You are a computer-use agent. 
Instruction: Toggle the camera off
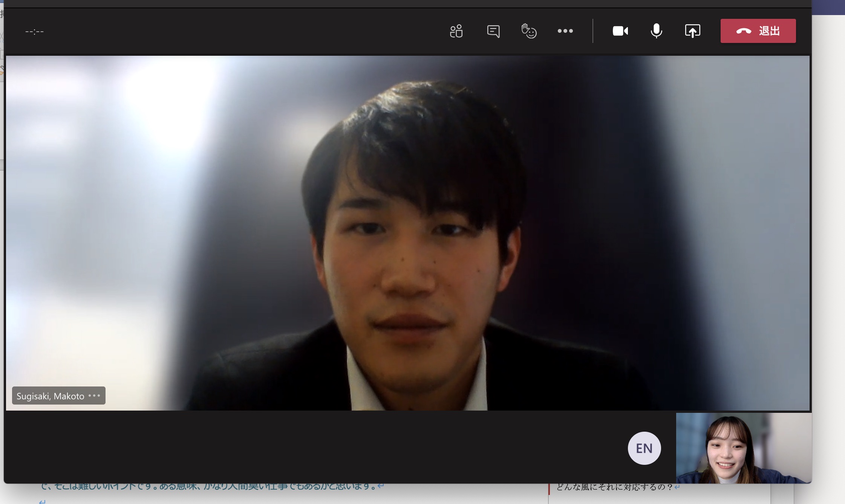pos(620,31)
